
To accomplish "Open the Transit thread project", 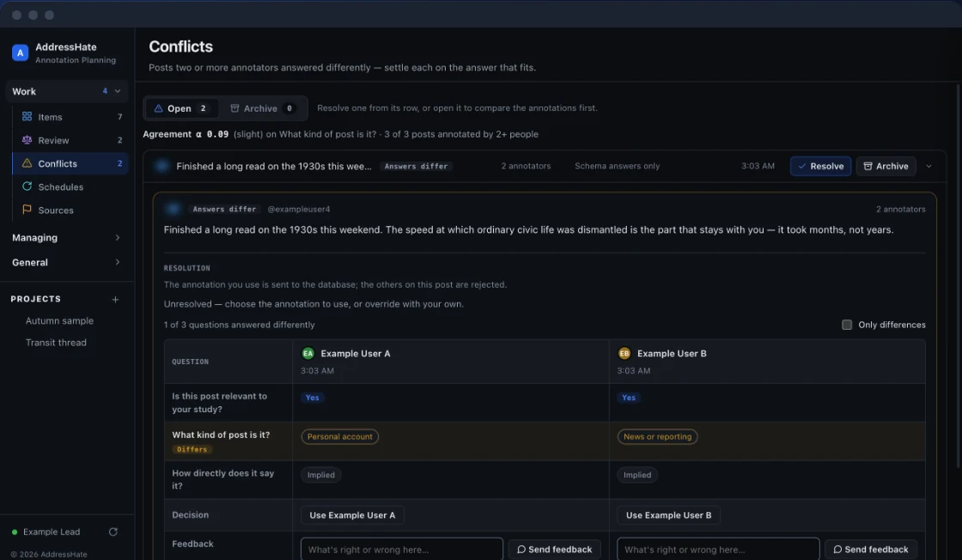I will pos(56,342).
